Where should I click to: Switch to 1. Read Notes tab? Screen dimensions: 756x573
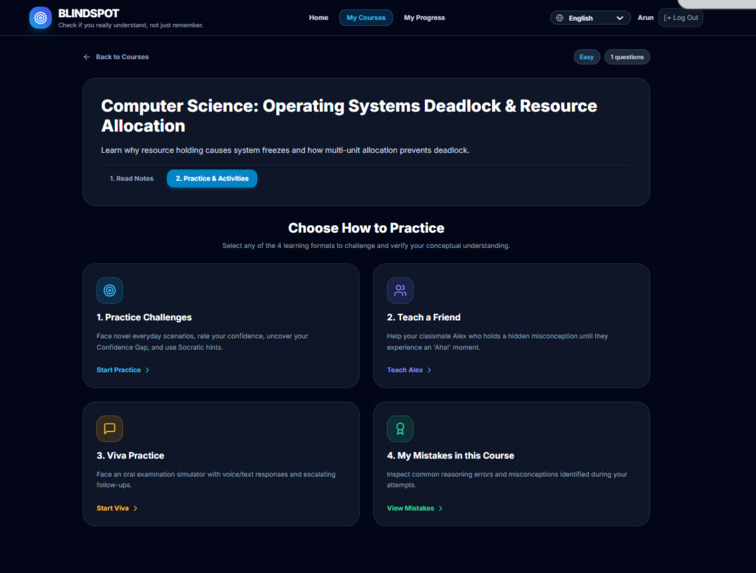click(132, 178)
